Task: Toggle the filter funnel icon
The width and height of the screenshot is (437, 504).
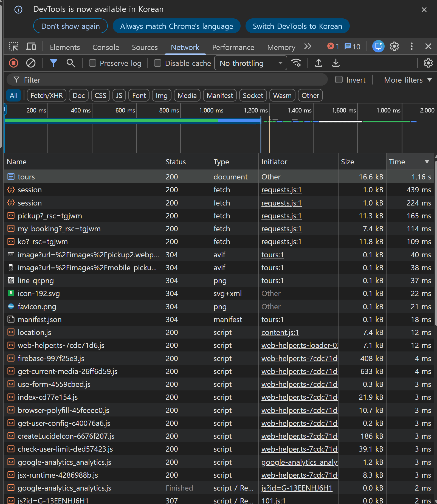Action: click(53, 63)
